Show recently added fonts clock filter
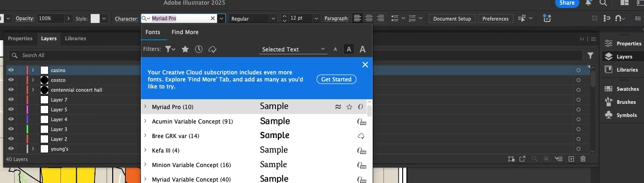 [199, 49]
